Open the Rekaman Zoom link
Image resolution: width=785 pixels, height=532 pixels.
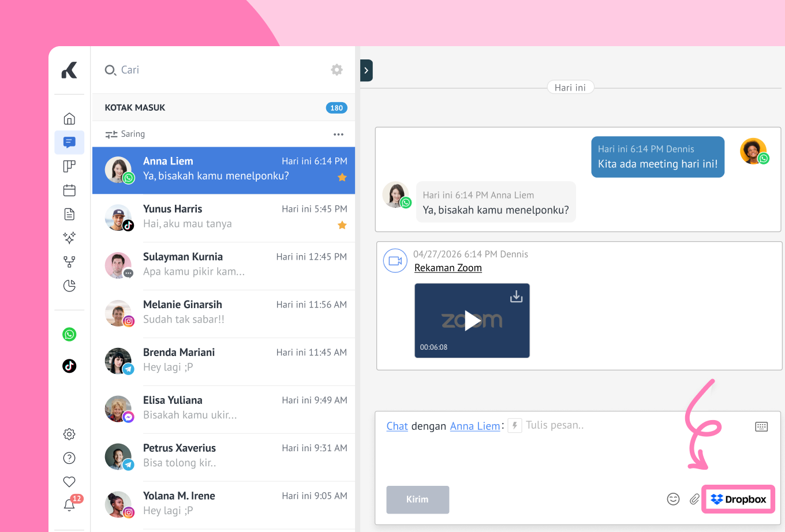coord(448,268)
